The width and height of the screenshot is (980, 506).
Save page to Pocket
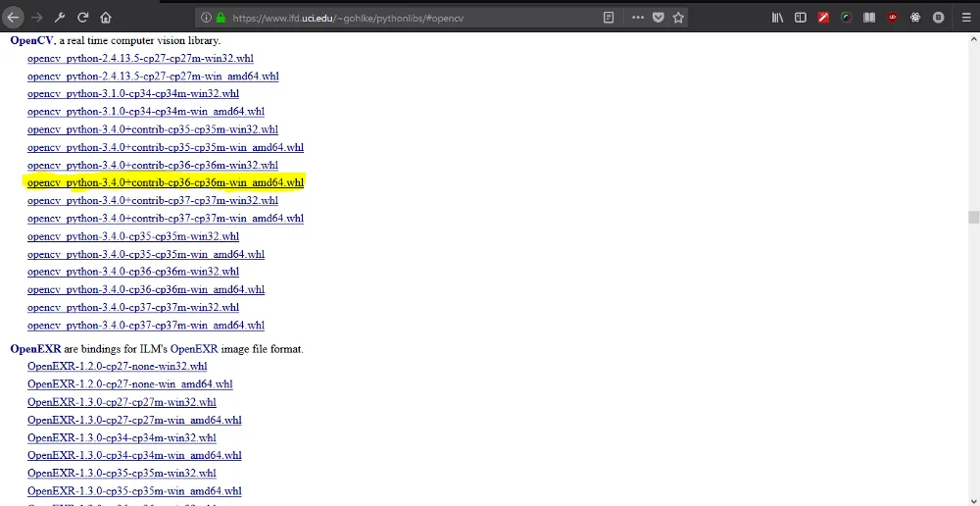tap(659, 18)
